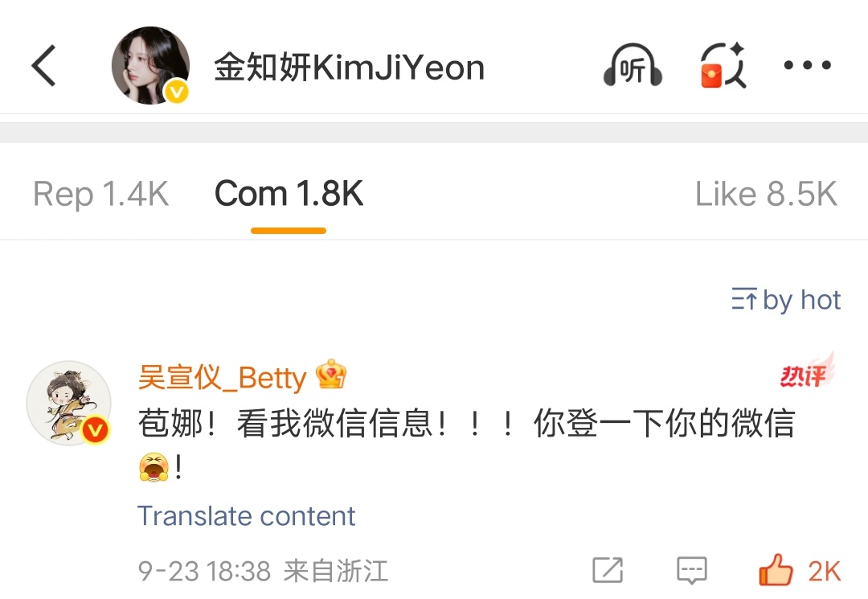
Task: Switch to the Rep 1.4K tab
Action: point(100,195)
